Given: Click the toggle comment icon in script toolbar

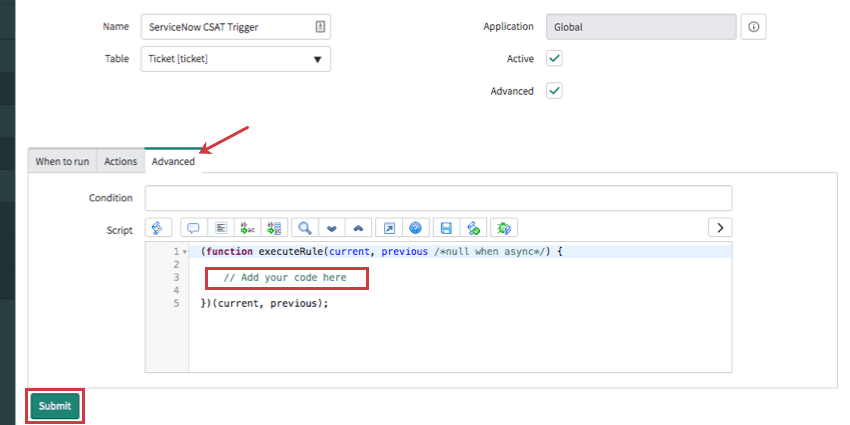Looking at the screenshot, I should [193, 228].
